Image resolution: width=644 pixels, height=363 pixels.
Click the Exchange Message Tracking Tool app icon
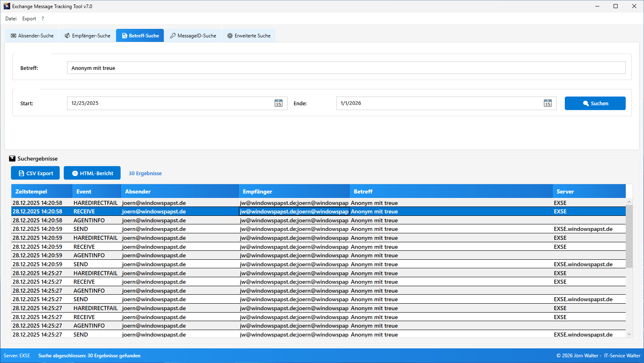(6, 6)
